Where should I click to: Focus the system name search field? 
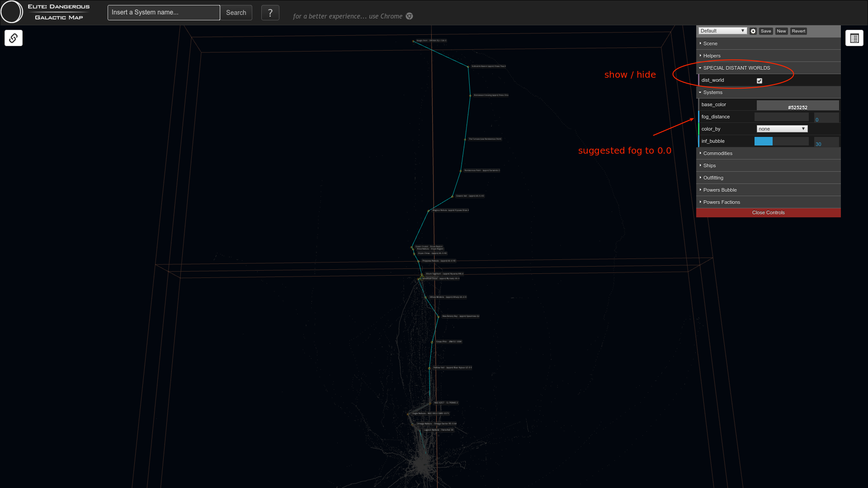point(164,13)
